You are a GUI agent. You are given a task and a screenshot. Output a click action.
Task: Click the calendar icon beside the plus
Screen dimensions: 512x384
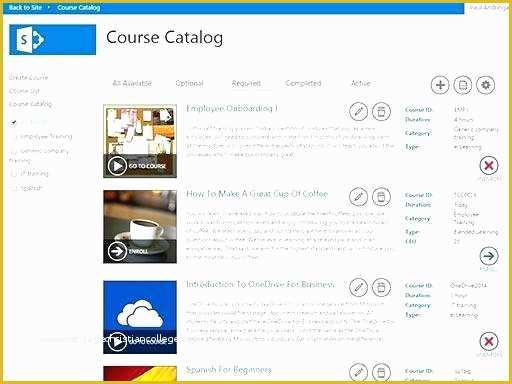tap(463, 85)
